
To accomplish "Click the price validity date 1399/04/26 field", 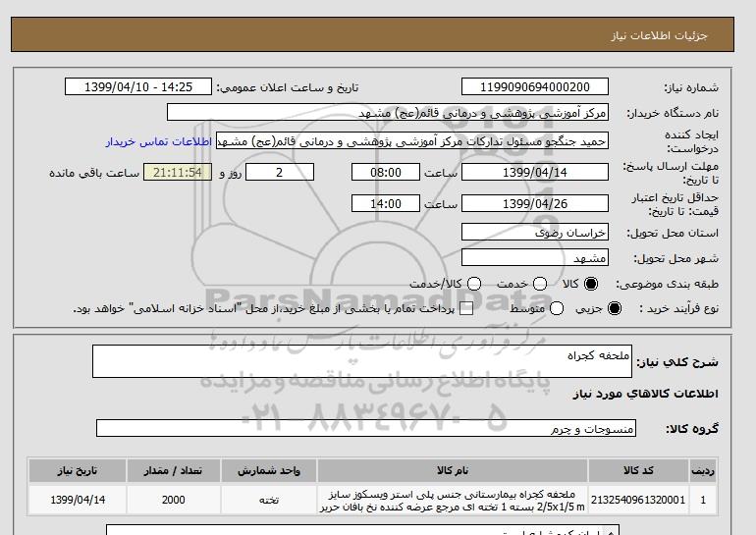I will (535, 203).
